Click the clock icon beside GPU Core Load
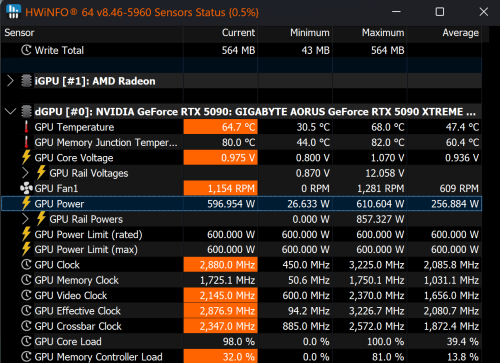Screen dimensions: 500x363 pos(26,341)
